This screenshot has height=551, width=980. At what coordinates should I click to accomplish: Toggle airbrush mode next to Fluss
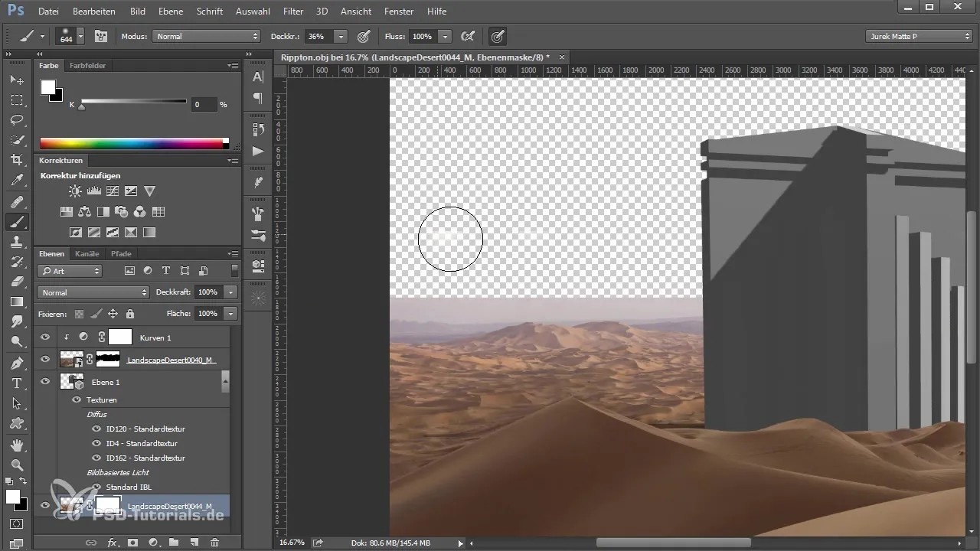(x=467, y=36)
